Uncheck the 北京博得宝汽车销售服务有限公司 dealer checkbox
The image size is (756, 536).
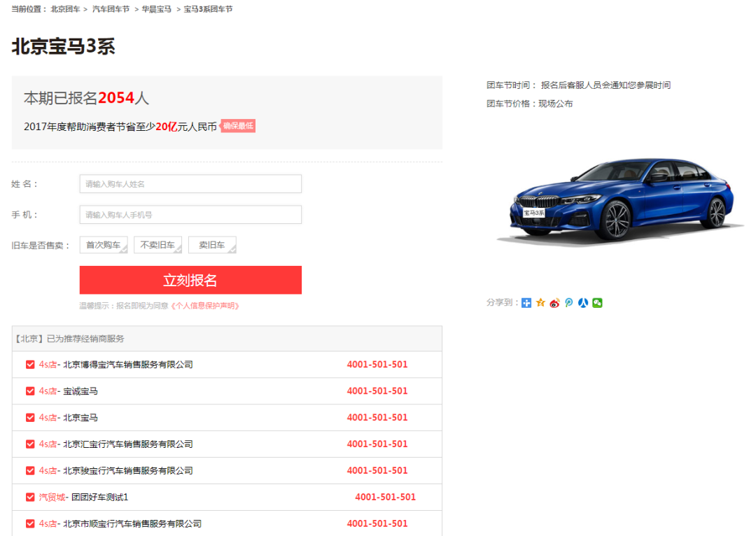click(x=30, y=365)
